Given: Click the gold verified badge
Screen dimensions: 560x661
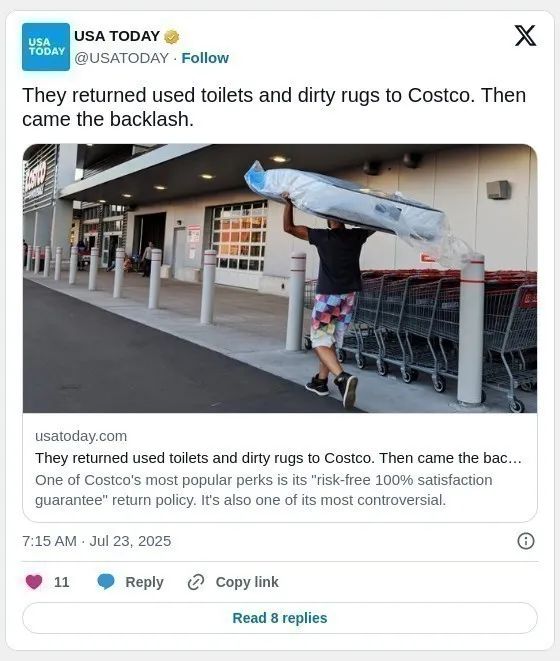Looking at the screenshot, I should pos(172,37).
